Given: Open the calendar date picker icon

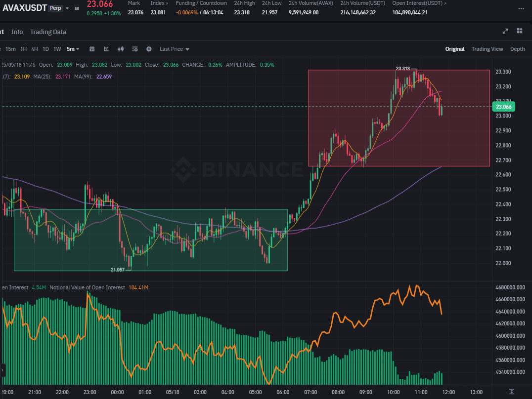Looking at the screenshot, I should (92, 49).
